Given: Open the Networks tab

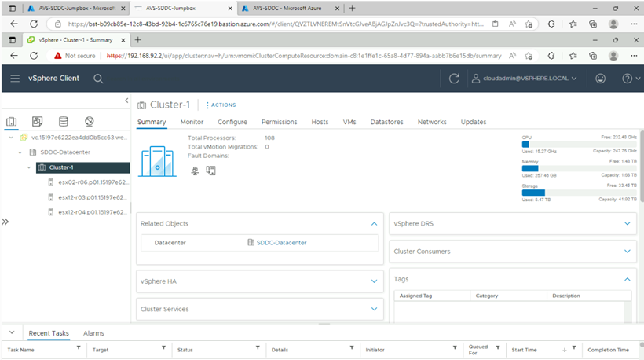Looking at the screenshot, I should coord(432,122).
